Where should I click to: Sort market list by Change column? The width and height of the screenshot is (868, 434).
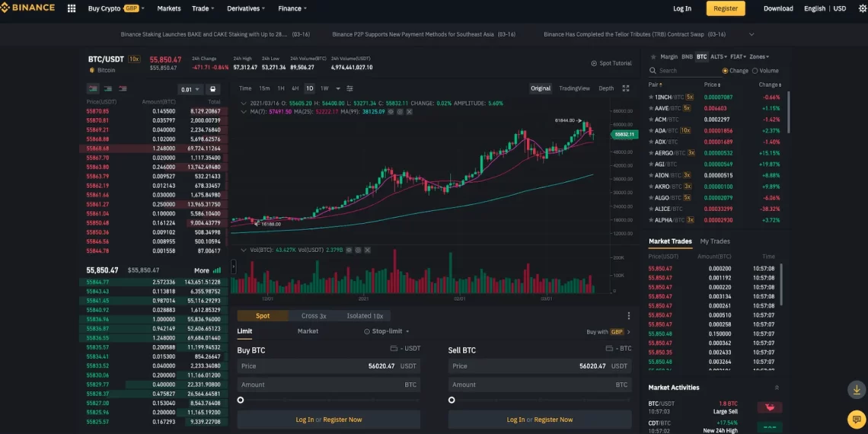770,85
